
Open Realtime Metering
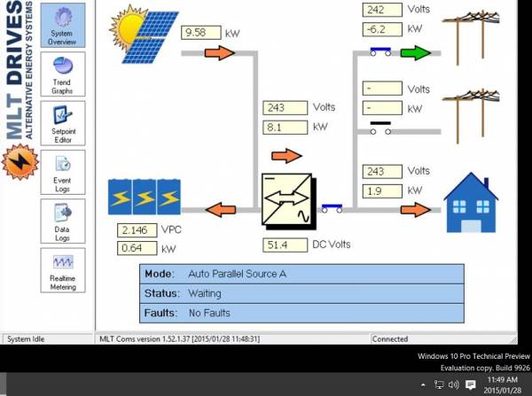(63, 270)
